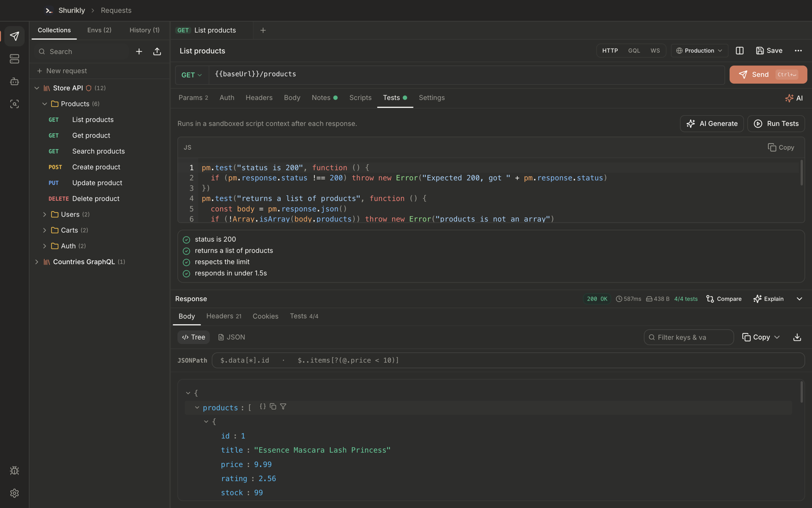Expand the Users folder
This screenshot has height=508, width=812.
tap(45, 214)
